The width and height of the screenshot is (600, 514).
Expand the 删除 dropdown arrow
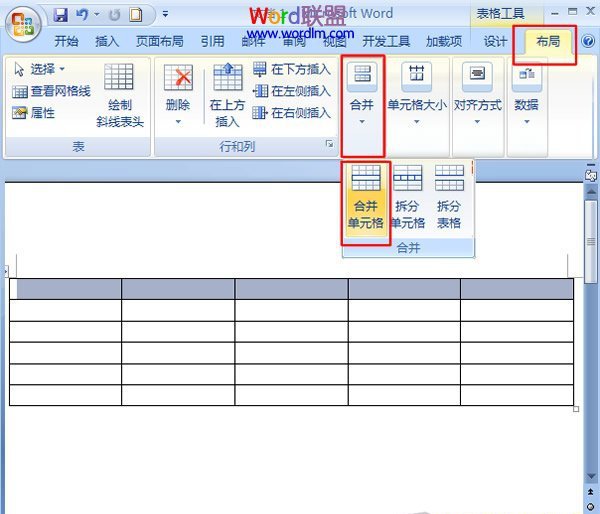[178, 122]
